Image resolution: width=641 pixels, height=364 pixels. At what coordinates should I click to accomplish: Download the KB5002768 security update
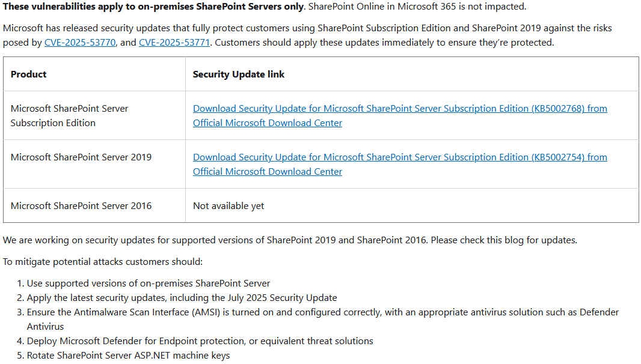pyautogui.click(x=400, y=109)
